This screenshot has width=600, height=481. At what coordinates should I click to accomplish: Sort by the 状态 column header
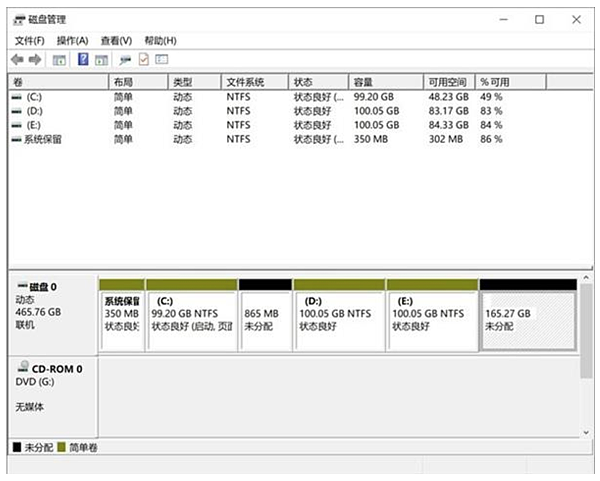click(x=319, y=82)
